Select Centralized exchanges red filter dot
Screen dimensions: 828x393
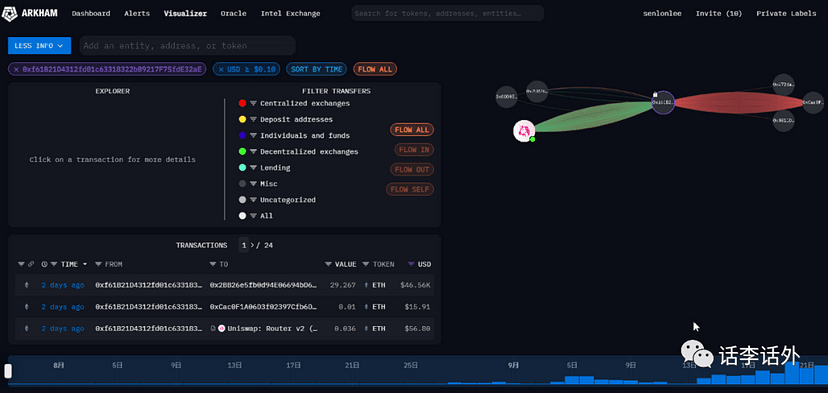click(x=242, y=104)
